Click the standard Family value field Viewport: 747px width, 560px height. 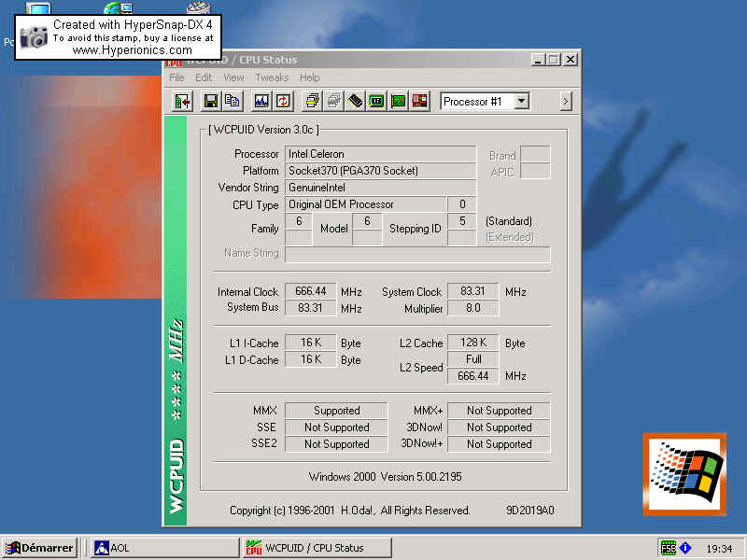tap(299, 221)
